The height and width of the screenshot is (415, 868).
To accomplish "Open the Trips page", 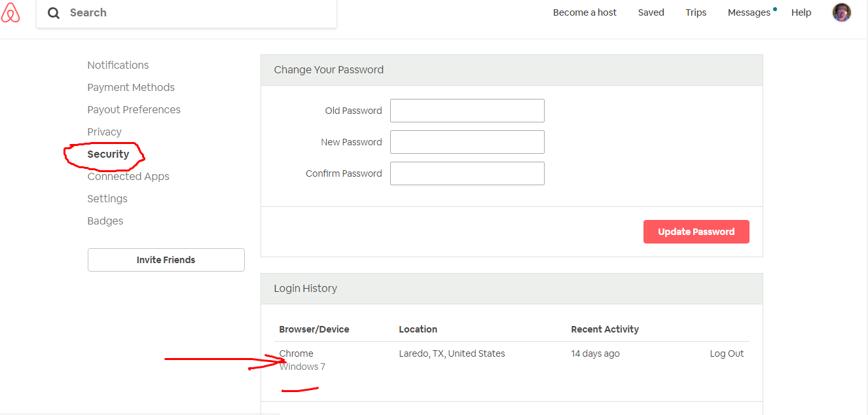I will 696,12.
